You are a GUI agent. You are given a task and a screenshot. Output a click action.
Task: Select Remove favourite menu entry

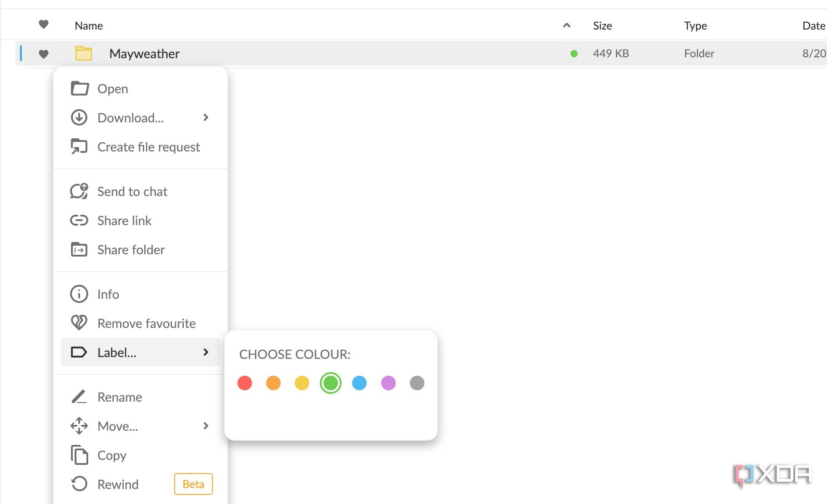pyautogui.click(x=141, y=323)
